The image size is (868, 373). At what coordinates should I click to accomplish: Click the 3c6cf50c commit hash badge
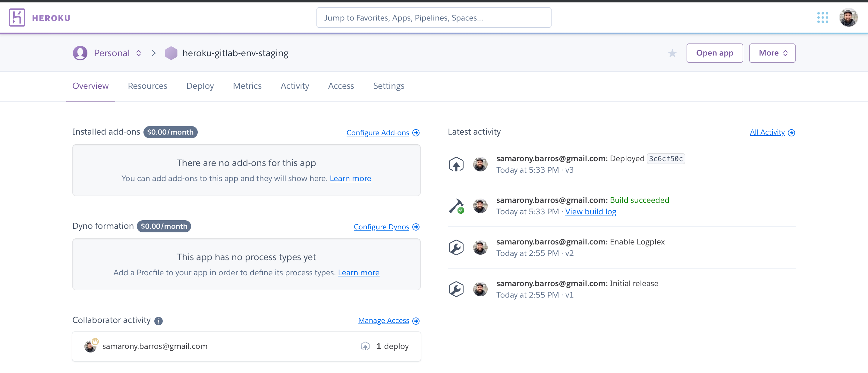point(665,159)
